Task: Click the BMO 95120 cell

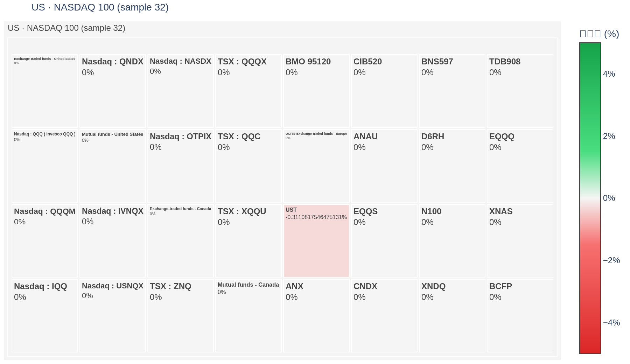Action: point(316,91)
